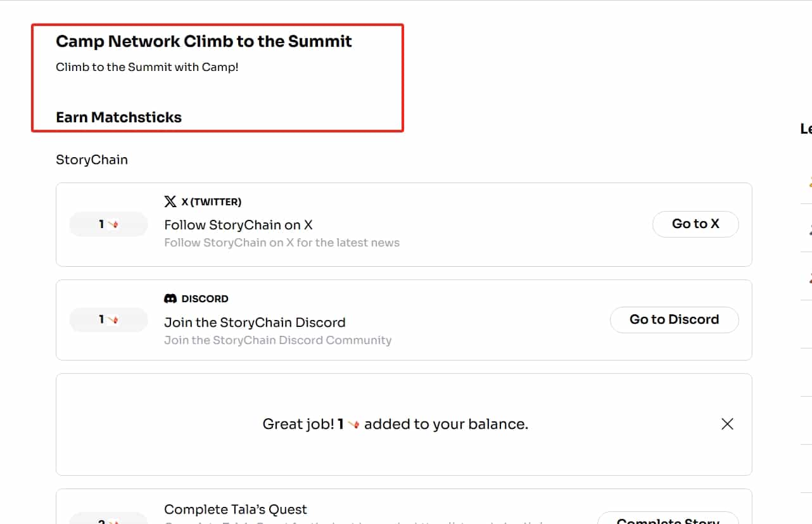812x524 pixels.
Task: Click the matchstick icon in the Great job message
Action: (x=353, y=425)
